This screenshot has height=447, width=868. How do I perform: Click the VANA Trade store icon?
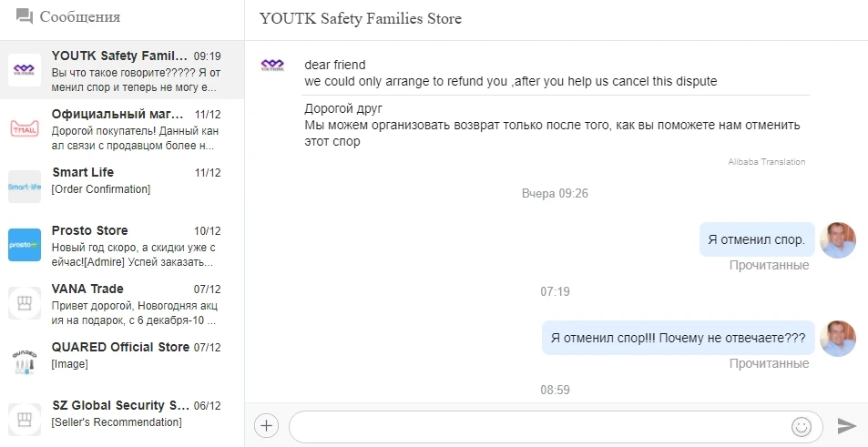pyautogui.click(x=25, y=303)
